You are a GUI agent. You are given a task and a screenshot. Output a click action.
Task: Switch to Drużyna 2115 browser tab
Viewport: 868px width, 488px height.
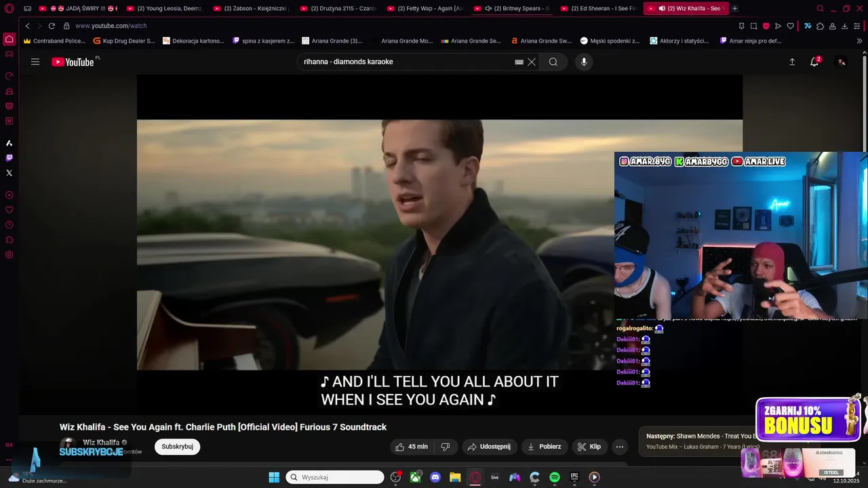click(x=338, y=8)
